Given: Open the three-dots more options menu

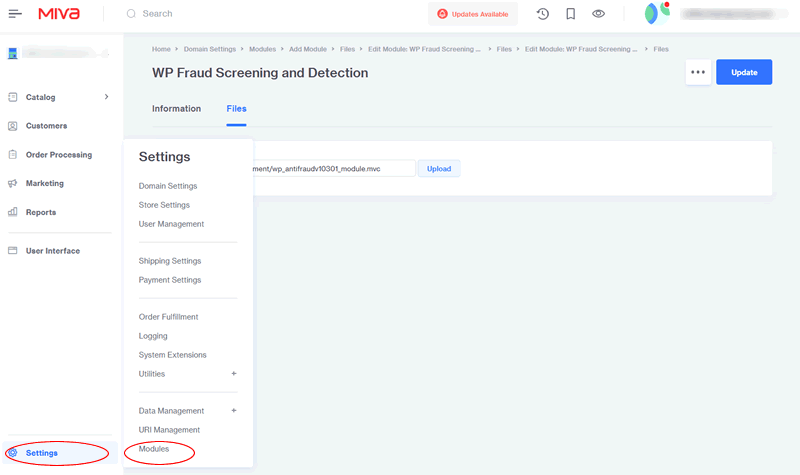Looking at the screenshot, I should click(698, 72).
